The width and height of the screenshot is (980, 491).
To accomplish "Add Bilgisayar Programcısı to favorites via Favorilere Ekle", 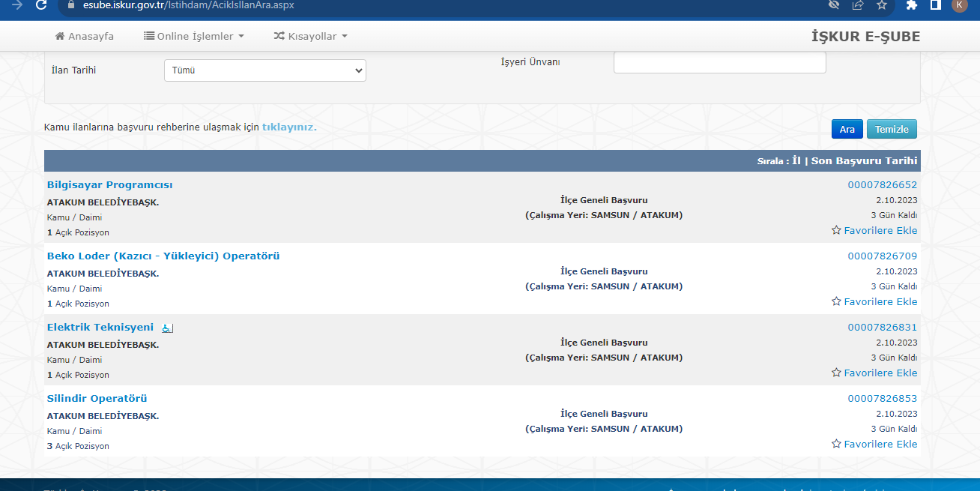I will pyautogui.click(x=880, y=230).
